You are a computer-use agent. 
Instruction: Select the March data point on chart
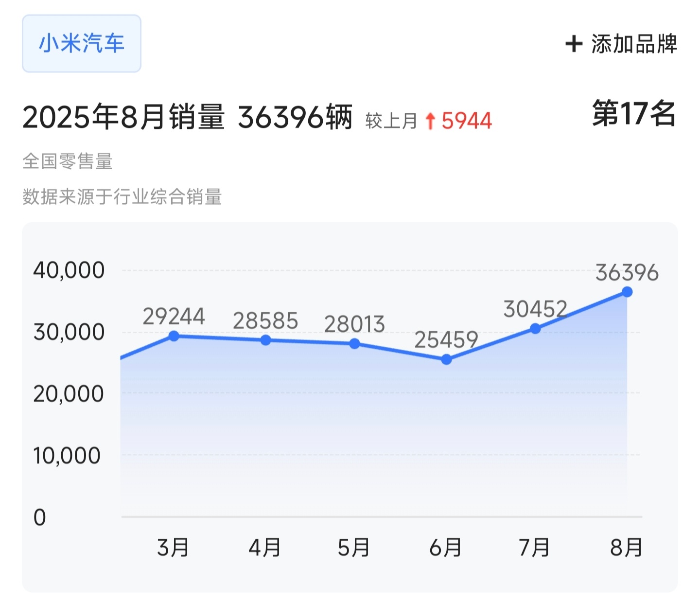[174, 336]
